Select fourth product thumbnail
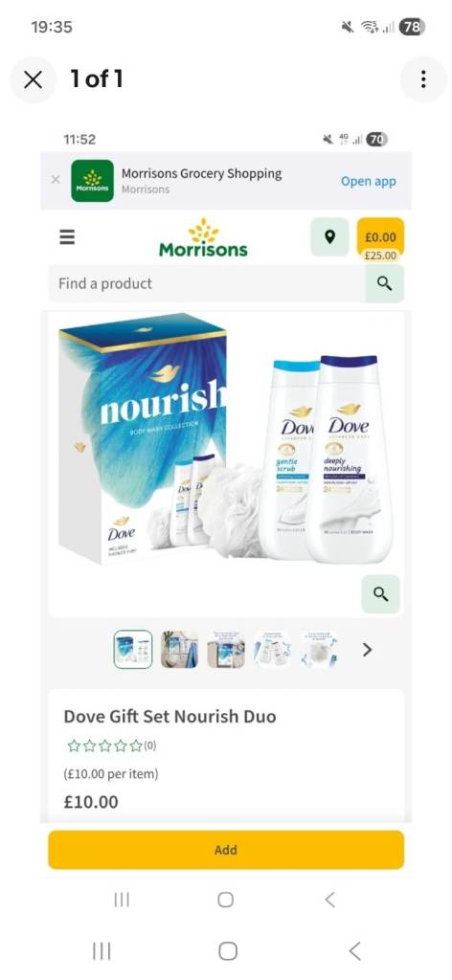 (272, 650)
